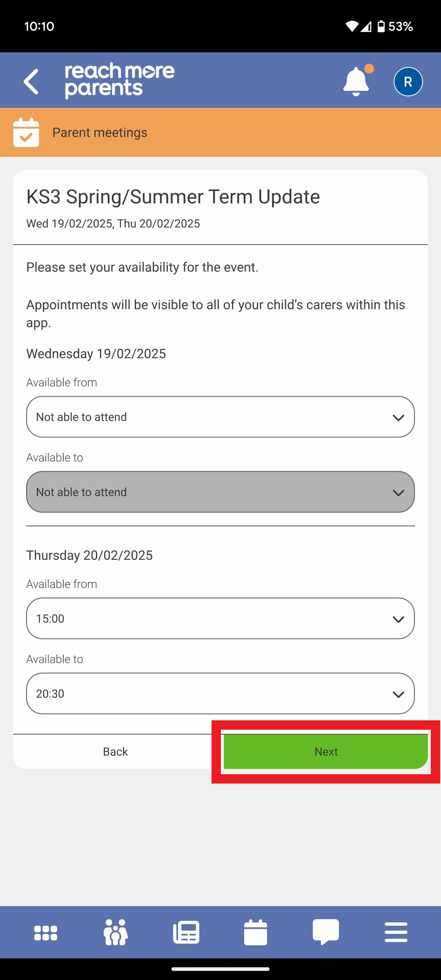Open the news feed icon
This screenshot has height=980, width=441.
click(x=186, y=933)
